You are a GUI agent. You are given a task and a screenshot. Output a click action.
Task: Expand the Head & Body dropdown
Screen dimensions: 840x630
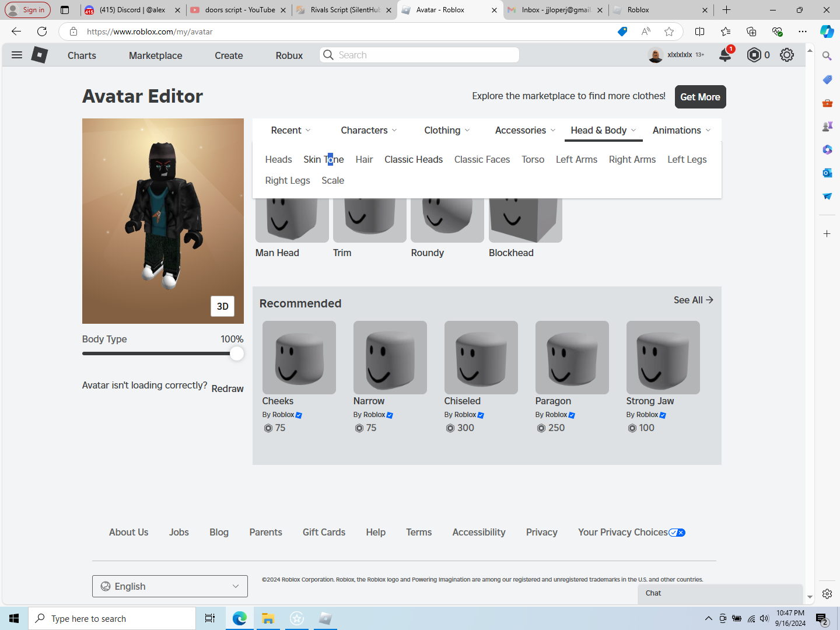(x=603, y=130)
